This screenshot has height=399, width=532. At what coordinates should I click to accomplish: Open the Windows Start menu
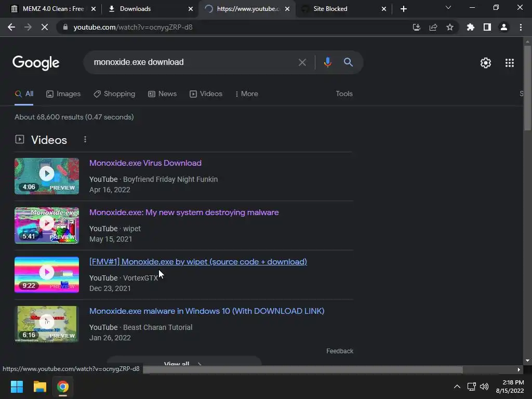tap(17, 387)
